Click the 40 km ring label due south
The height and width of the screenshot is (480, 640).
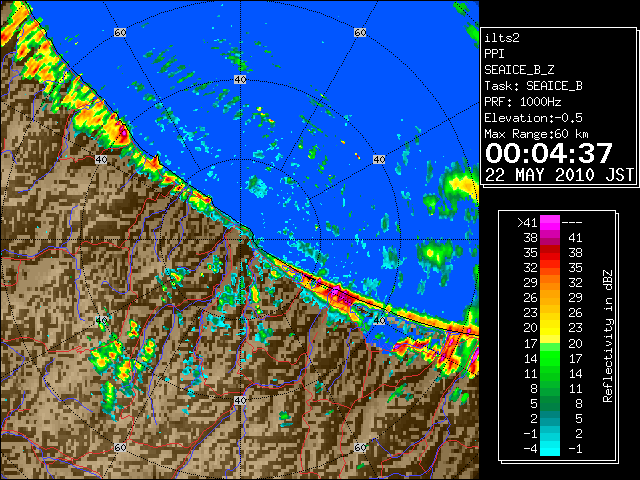pos(240,400)
